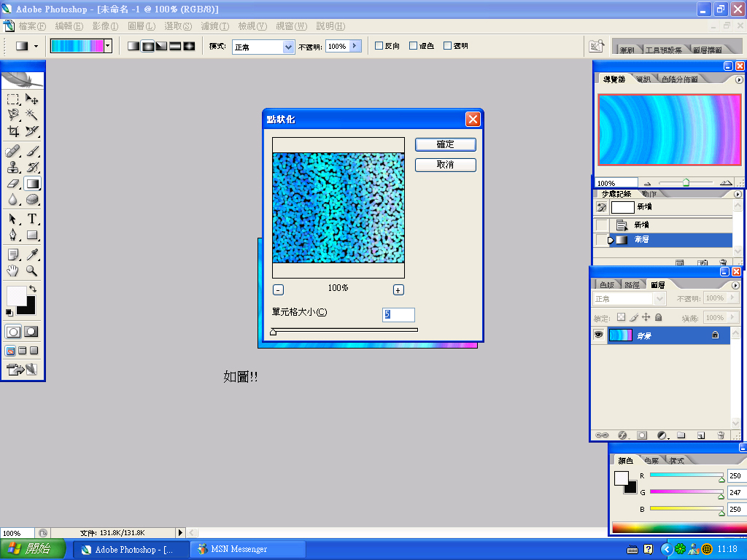Set history brush source on snapshot

tap(602, 207)
